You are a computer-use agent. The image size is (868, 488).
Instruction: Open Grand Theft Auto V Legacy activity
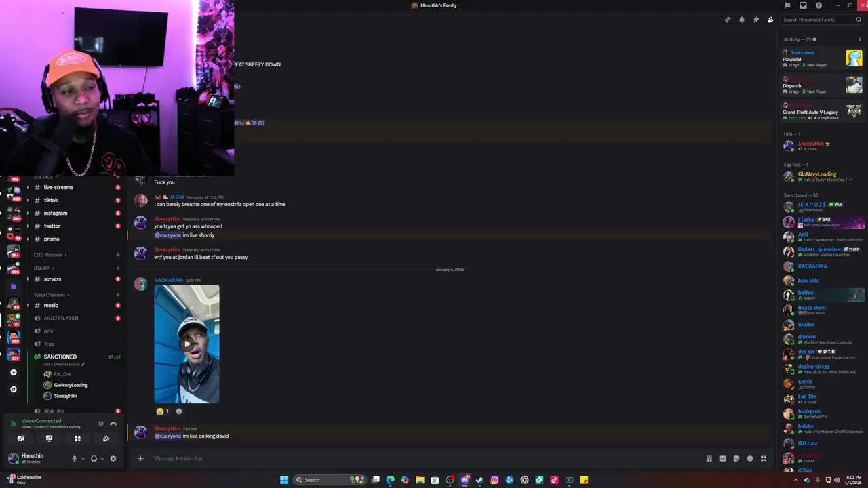(823, 112)
